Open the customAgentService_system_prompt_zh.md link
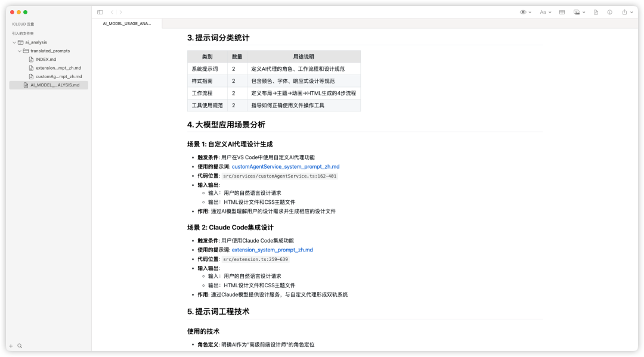 pos(285,167)
